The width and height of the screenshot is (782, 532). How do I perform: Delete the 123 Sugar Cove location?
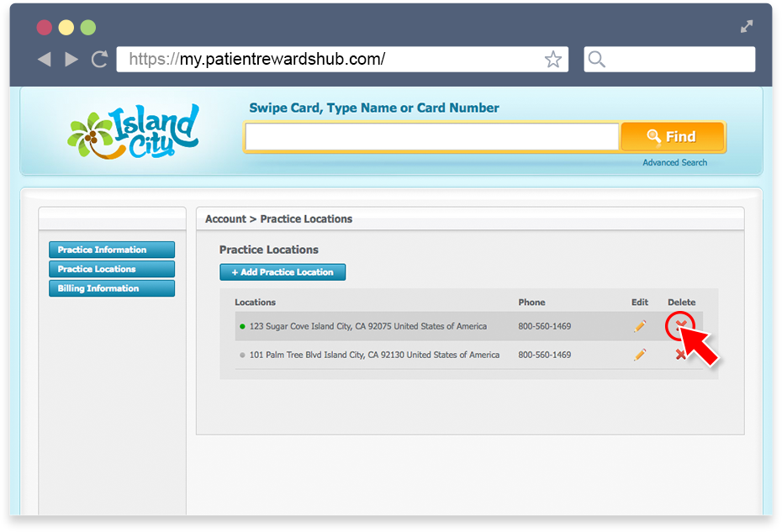680,325
